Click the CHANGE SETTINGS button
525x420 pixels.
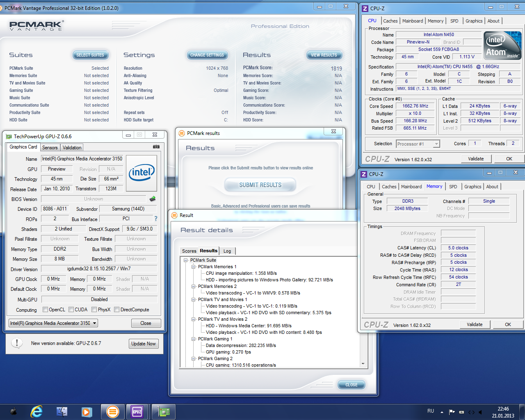pos(207,55)
